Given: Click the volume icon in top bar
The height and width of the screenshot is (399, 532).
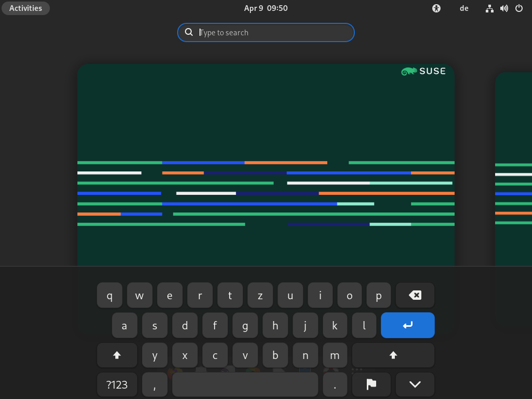Looking at the screenshot, I should point(503,8).
